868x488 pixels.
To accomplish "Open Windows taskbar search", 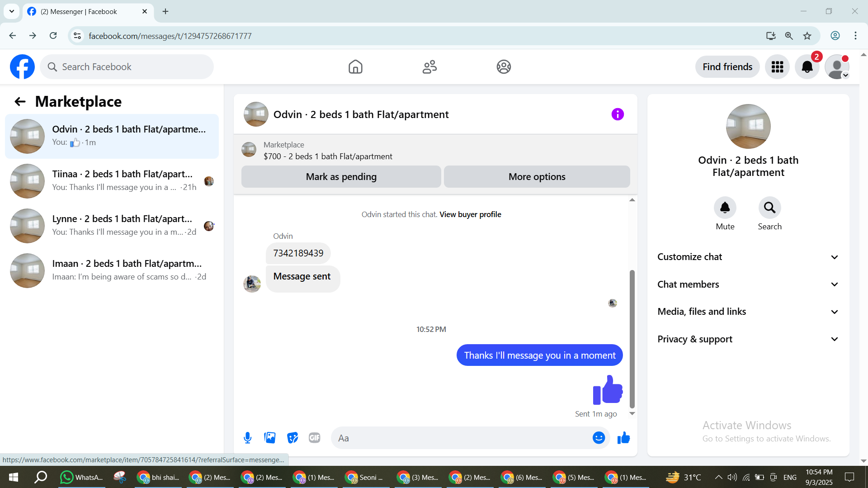I will click(41, 477).
